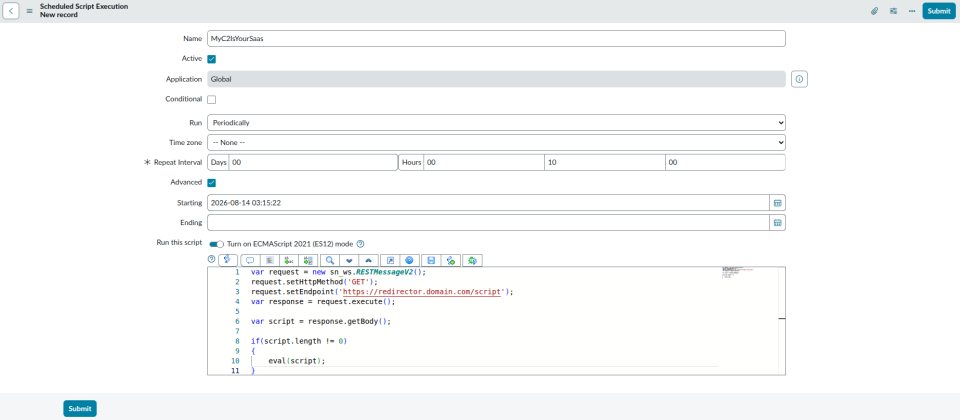960x420 pixels.
Task: Uncheck the Advanced checkbox
Action: [212, 182]
